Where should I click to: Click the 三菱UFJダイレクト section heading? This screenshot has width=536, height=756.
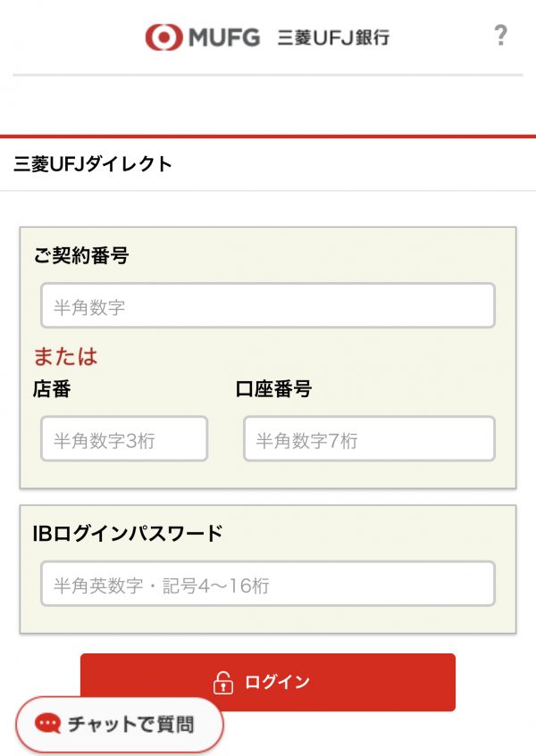[93, 164]
